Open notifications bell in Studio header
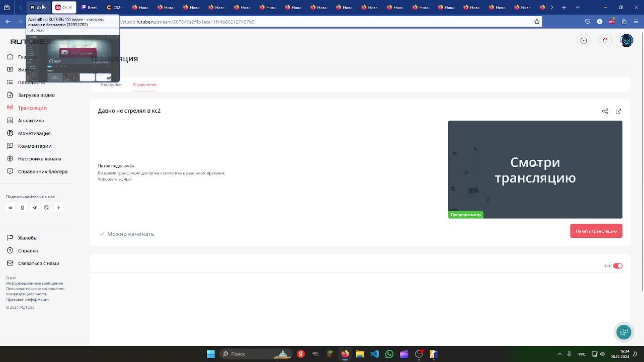This screenshot has width=644, height=362. click(605, 41)
